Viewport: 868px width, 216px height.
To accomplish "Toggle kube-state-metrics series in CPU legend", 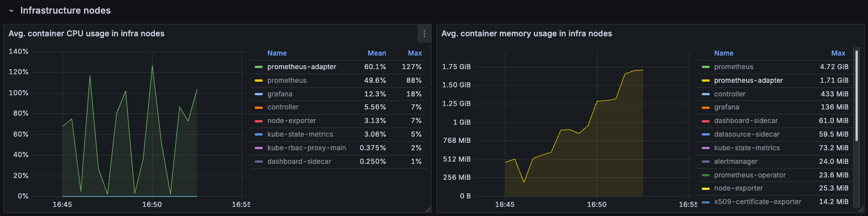I will (x=300, y=134).
